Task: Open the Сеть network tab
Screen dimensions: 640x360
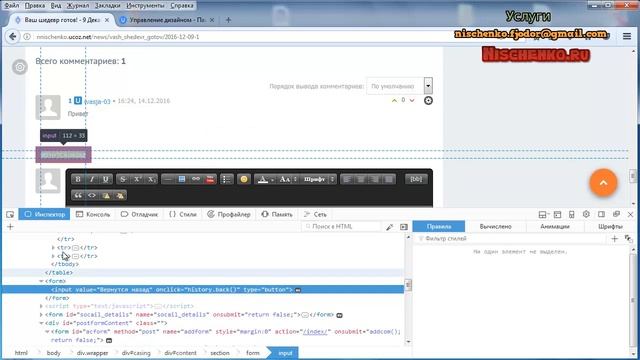Action: 315,214
